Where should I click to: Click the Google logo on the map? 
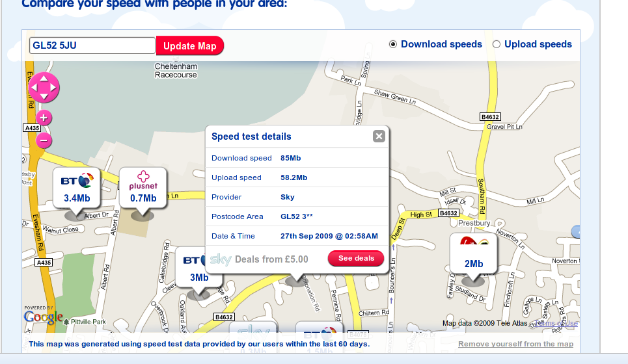coord(43,317)
